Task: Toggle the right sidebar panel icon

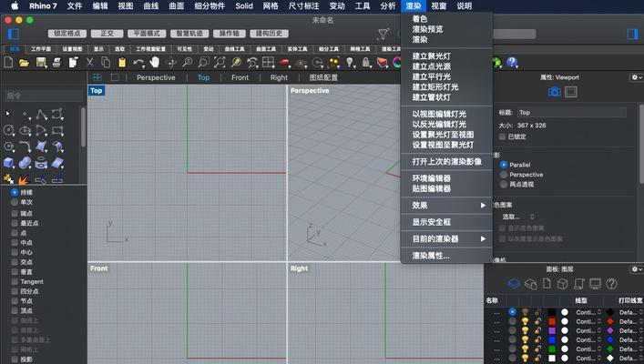Action: tap(632, 34)
